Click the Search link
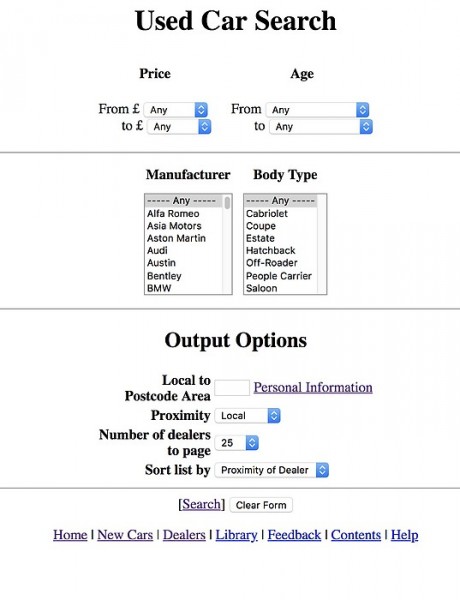The image size is (460, 600). point(201,504)
